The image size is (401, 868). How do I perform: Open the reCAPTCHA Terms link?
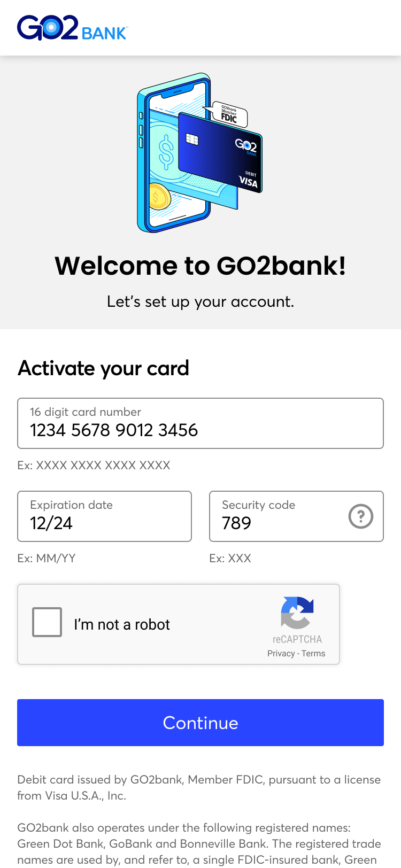(x=313, y=653)
